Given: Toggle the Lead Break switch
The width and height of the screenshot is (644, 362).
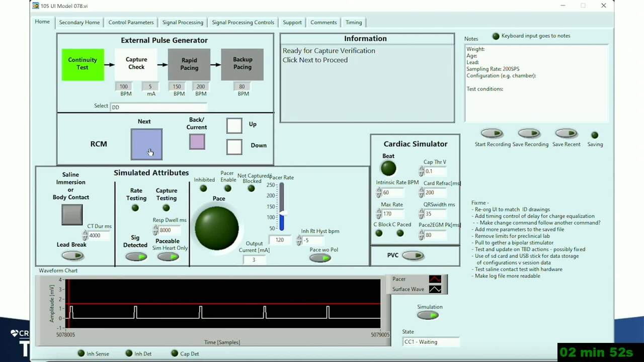Looking at the screenshot, I should pos(72,255).
